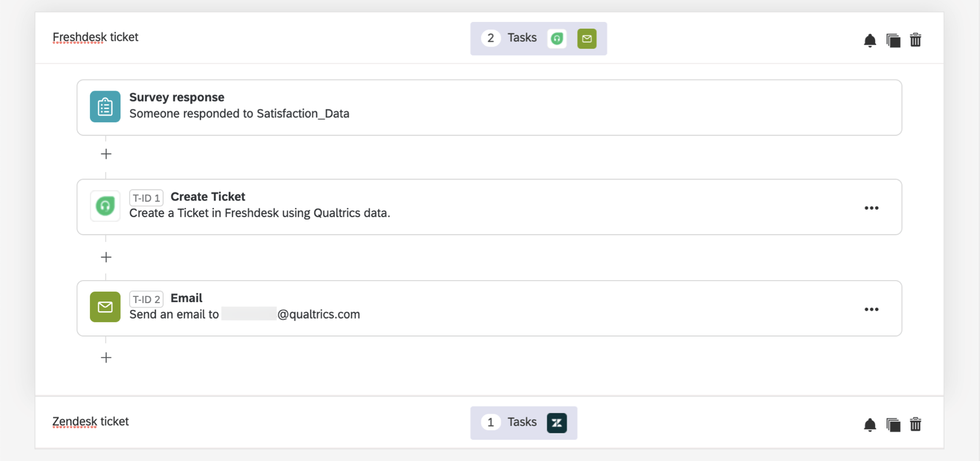Add a step after the Create Ticket task
This screenshot has height=461, width=980.
click(x=106, y=257)
